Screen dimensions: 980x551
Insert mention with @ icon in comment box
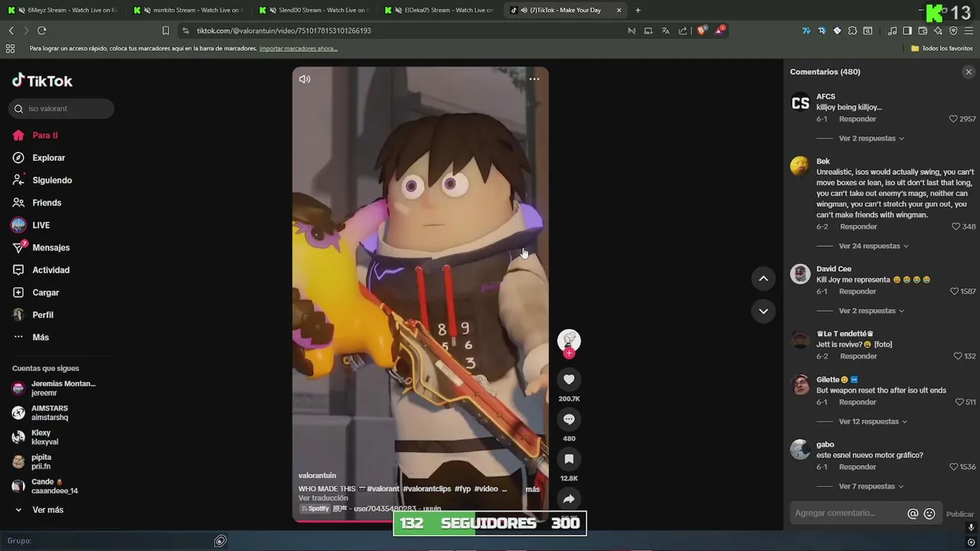(x=913, y=514)
